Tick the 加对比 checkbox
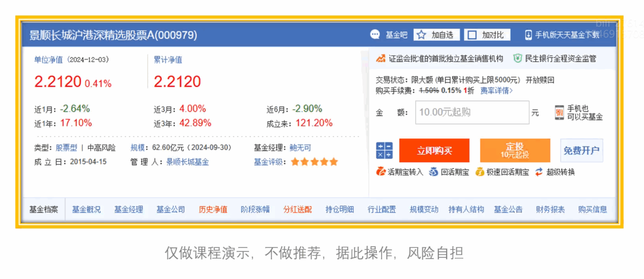 pyautogui.click(x=472, y=35)
